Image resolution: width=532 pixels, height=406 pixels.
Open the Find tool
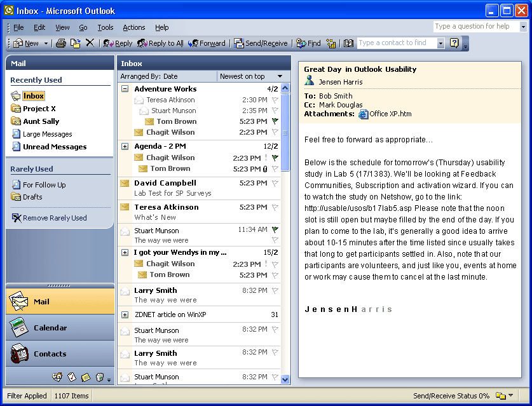[308, 43]
